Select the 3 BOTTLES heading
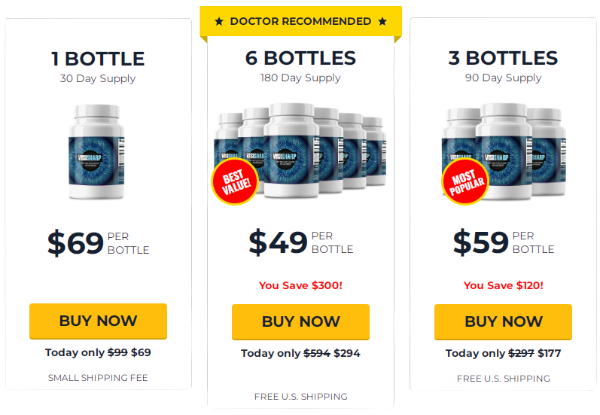Image resolution: width=600 pixels, height=415 pixels. point(503,58)
